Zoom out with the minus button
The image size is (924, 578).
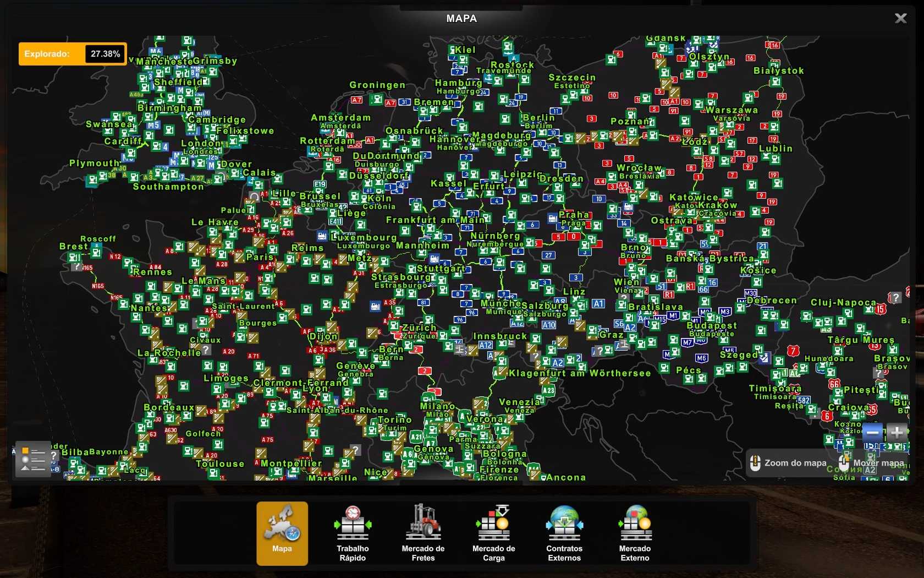[873, 433]
